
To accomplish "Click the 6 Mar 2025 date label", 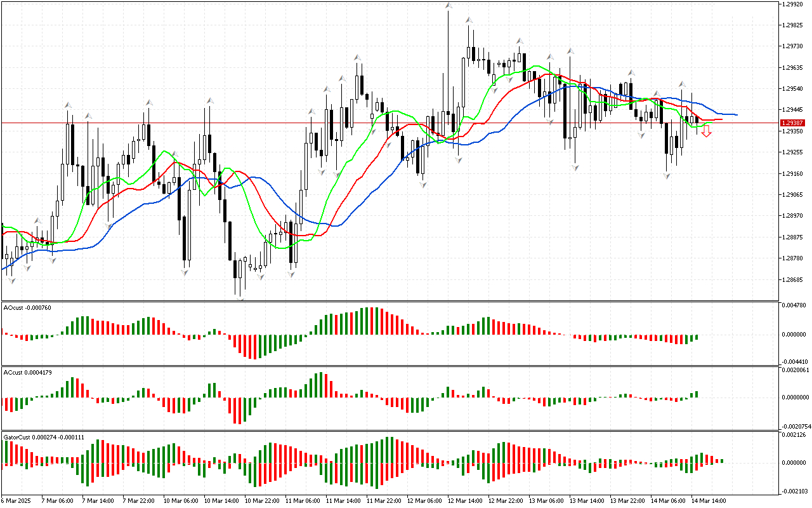I will click(17, 500).
